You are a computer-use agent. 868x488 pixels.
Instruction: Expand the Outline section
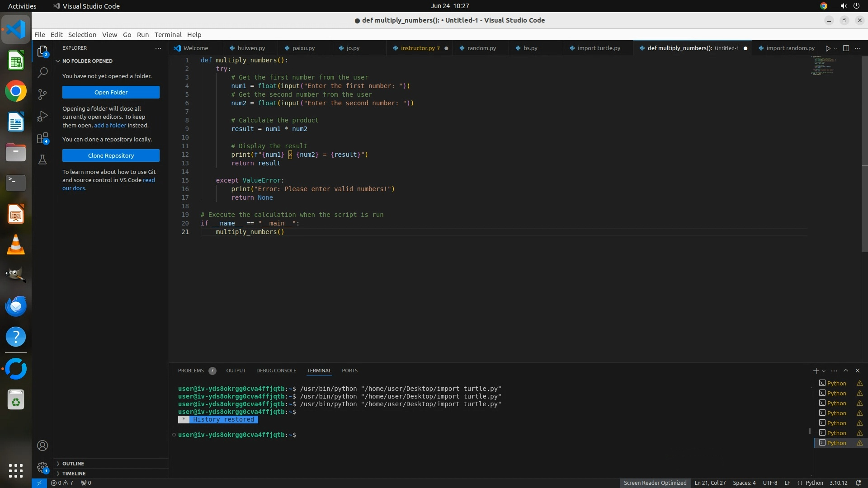[x=73, y=464]
